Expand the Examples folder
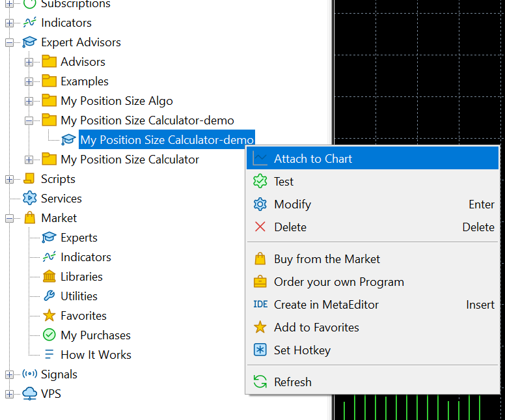The width and height of the screenshot is (505, 420). point(29,81)
